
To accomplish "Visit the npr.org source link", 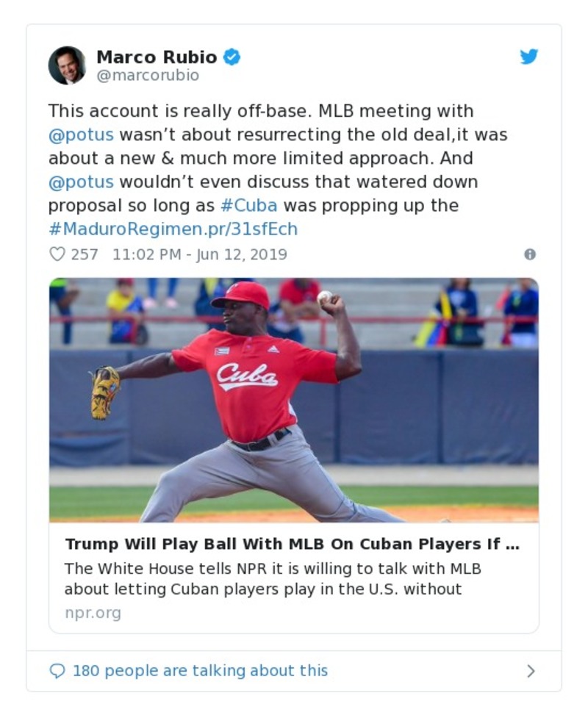I will pyautogui.click(x=93, y=613).
